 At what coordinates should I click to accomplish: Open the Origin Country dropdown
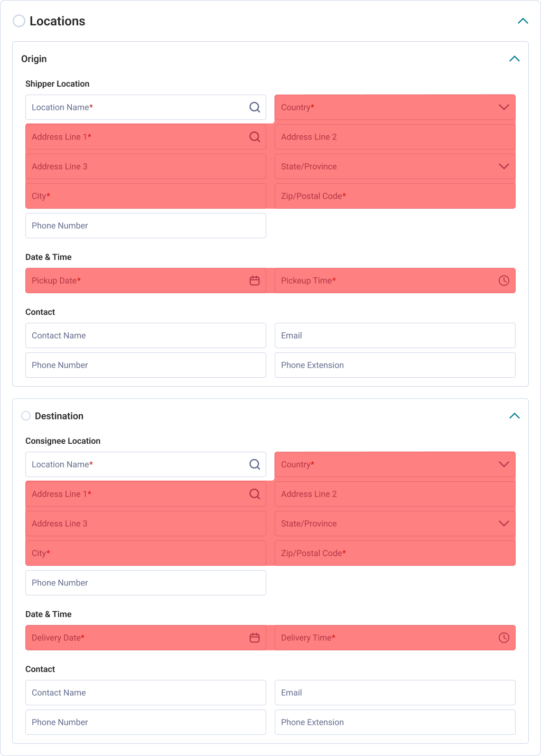pyautogui.click(x=395, y=107)
